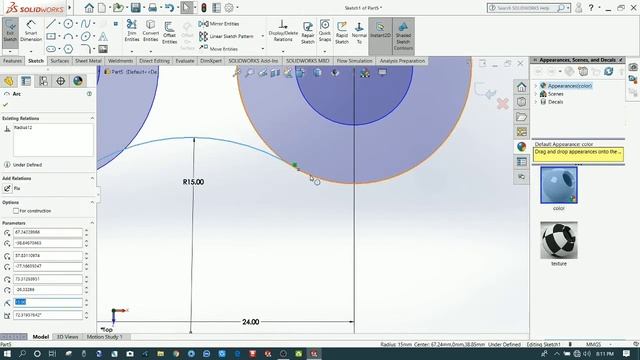This screenshot has height=360, width=640.
Task: Collapse the Existing Relations section
Action: coord(92,118)
